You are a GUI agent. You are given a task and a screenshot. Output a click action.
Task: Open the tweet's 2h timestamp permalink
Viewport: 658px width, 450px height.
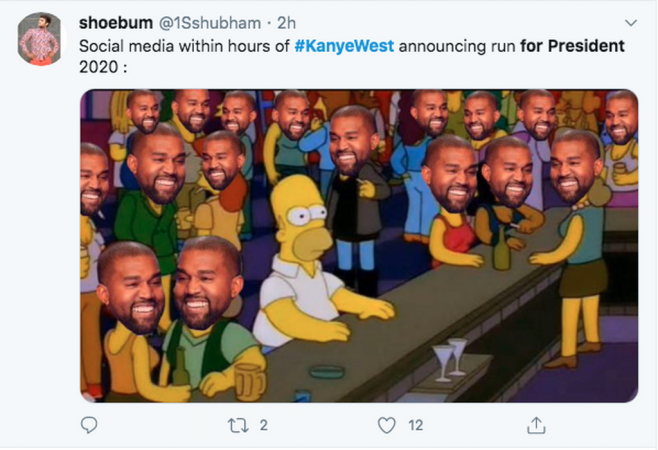[286, 23]
